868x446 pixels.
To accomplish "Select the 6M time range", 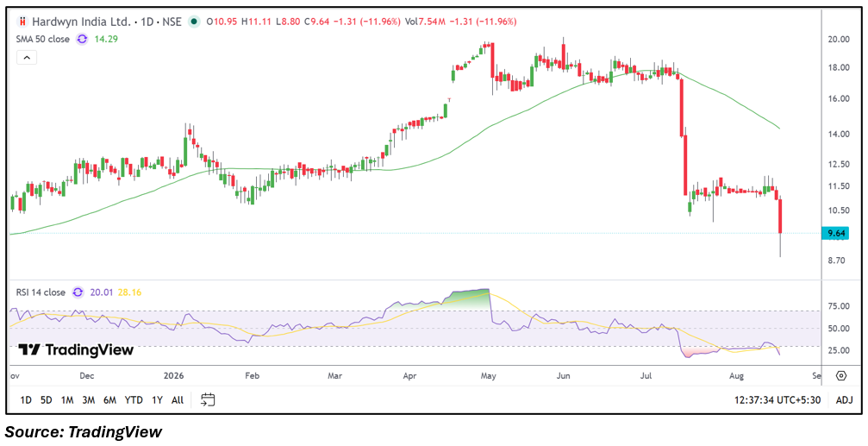I will 109,399.
